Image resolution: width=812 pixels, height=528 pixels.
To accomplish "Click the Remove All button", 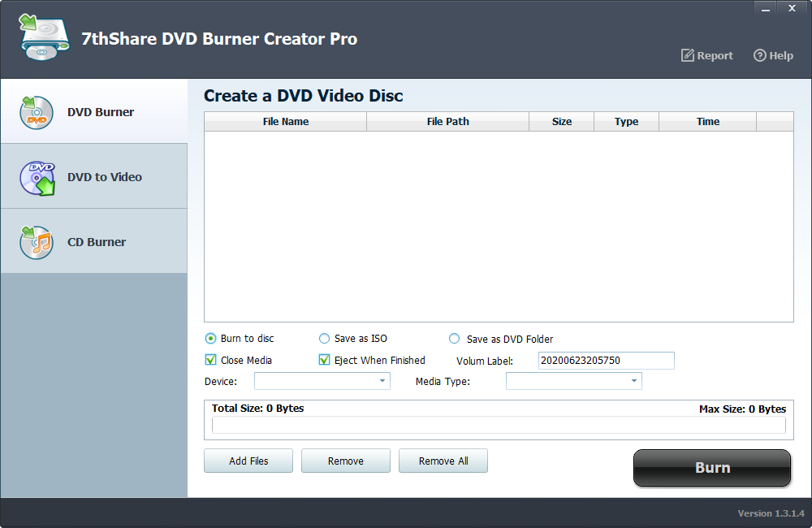I will point(443,461).
